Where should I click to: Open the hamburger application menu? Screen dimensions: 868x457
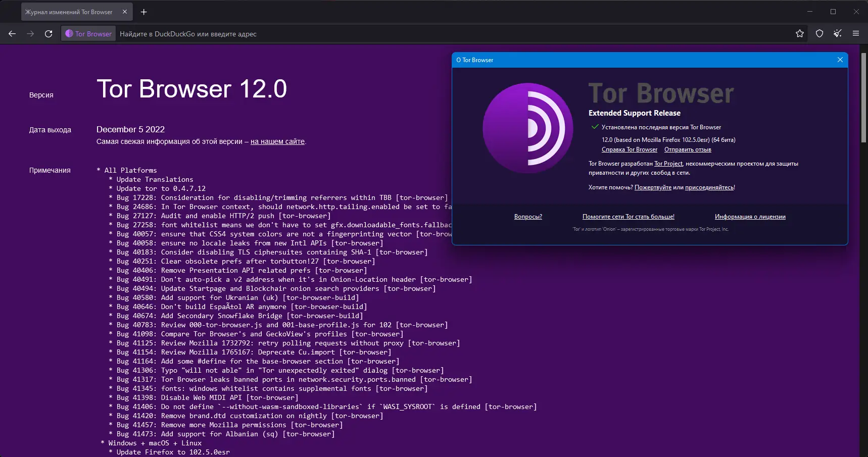[x=856, y=34]
